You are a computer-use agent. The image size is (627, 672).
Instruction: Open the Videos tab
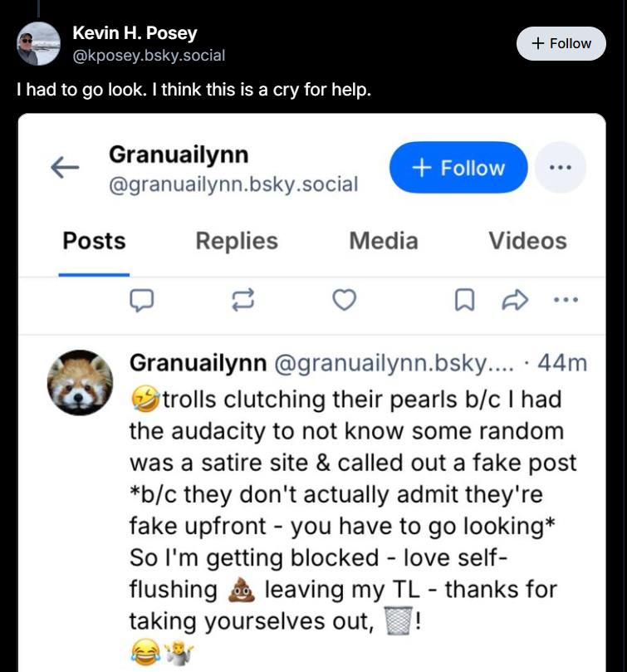click(x=527, y=242)
